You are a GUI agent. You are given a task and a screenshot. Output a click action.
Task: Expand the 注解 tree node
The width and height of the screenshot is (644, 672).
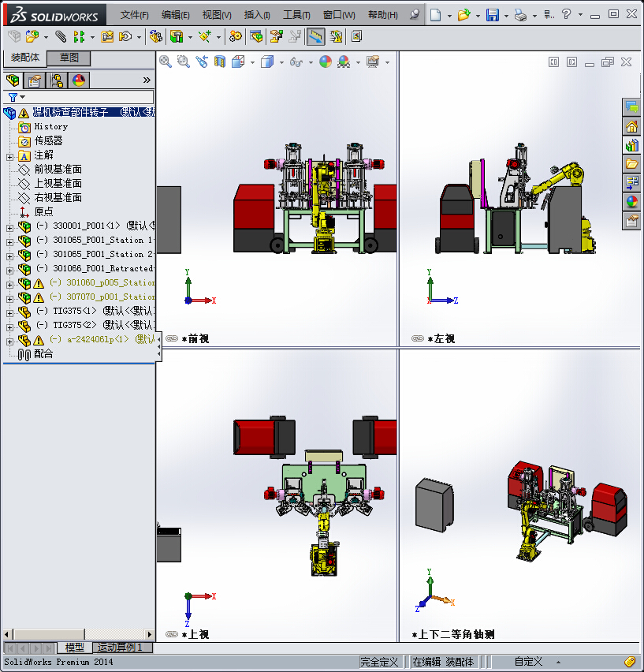click(x=9, y=157)
